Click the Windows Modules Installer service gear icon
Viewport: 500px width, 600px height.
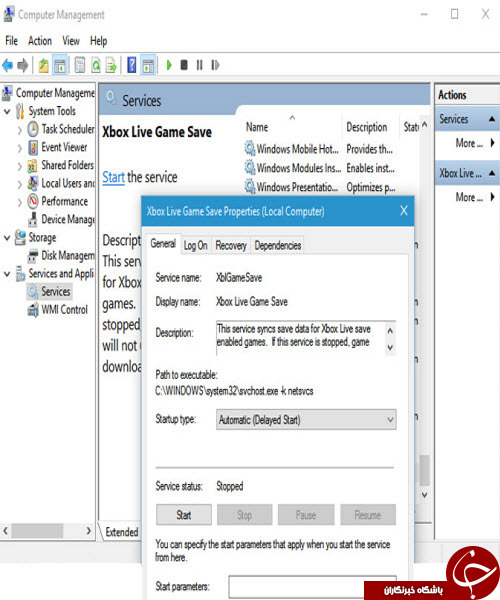(250, 167)
